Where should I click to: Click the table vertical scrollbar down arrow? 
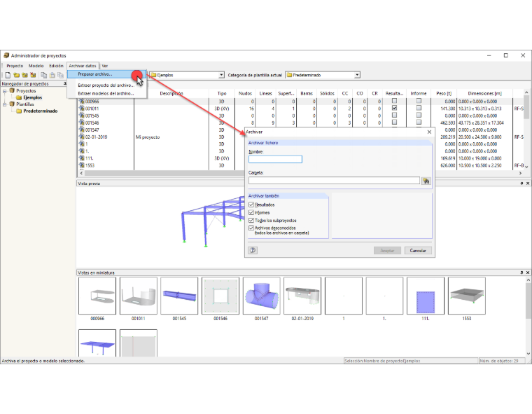(x=526, y=167)
